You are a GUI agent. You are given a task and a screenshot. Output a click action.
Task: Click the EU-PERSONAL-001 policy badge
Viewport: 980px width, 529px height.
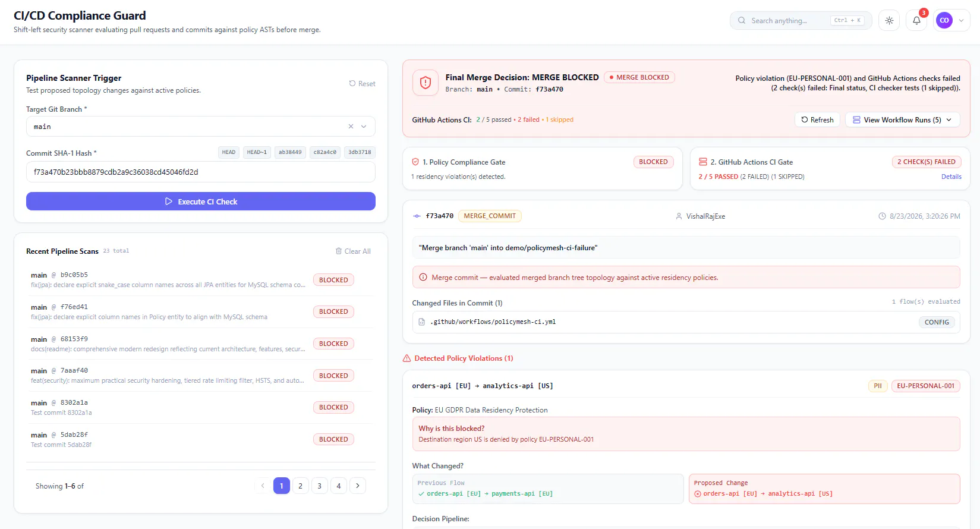coord(925,386)
